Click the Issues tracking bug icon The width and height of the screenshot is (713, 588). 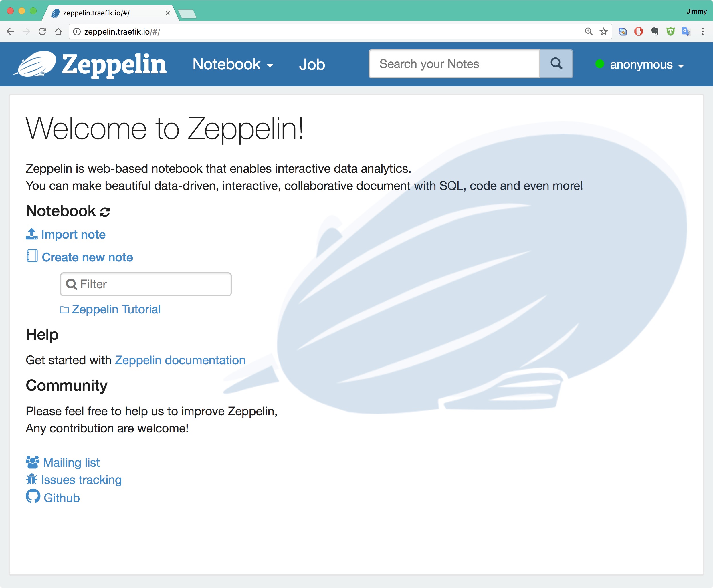point(33,480)
